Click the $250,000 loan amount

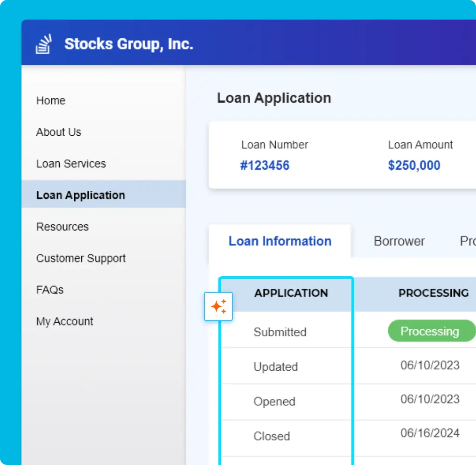click(x=414, y=165)
